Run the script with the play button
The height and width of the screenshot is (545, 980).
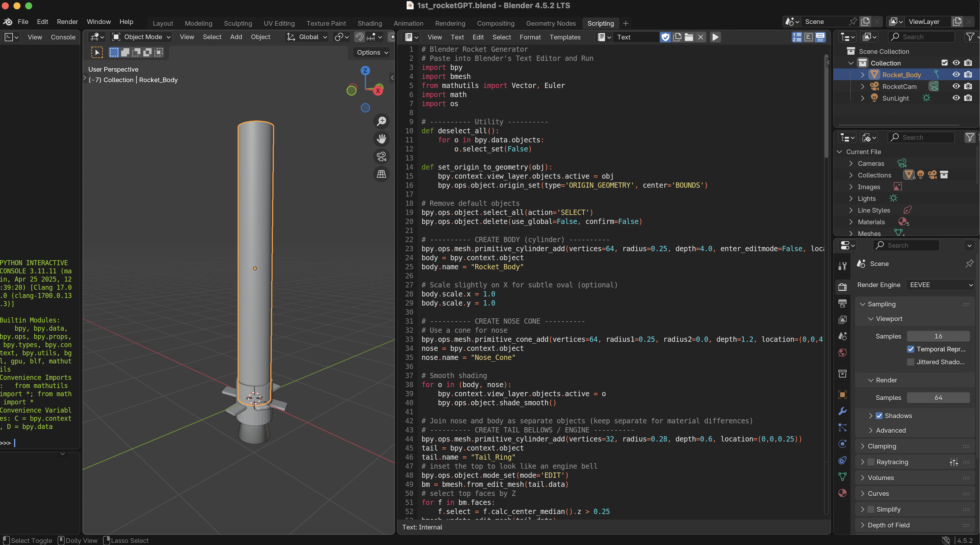715,37
